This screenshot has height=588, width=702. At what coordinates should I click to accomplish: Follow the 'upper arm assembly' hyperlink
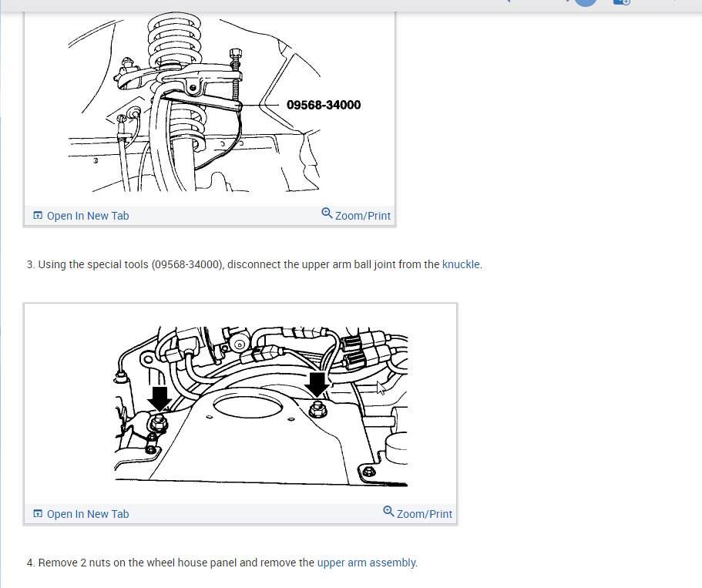(x=367, y=563)
